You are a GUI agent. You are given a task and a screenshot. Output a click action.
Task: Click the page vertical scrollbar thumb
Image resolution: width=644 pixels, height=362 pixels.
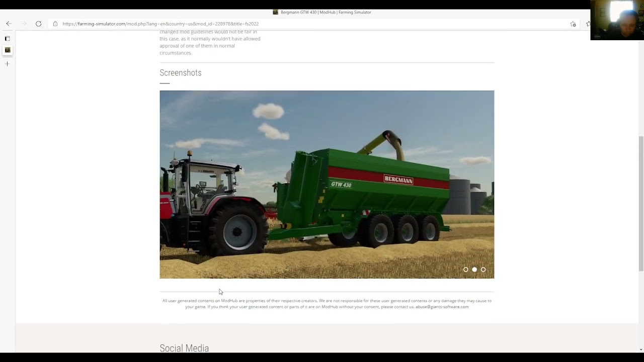641,204
